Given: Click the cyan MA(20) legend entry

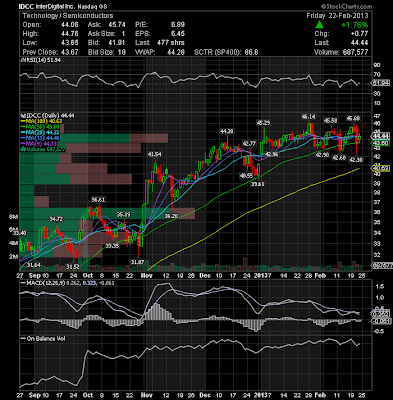Looking at the screenshot, I should pos(40,132).
